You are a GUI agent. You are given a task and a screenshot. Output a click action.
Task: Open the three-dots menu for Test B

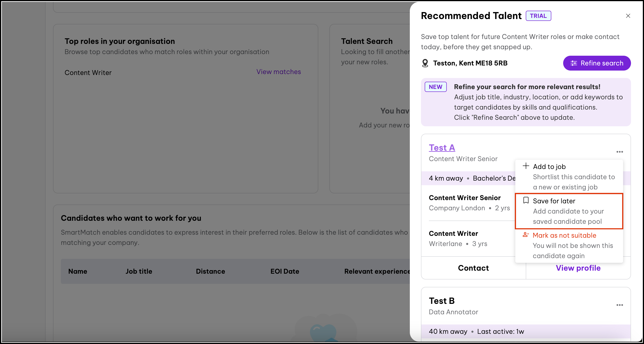pos(620,305)
